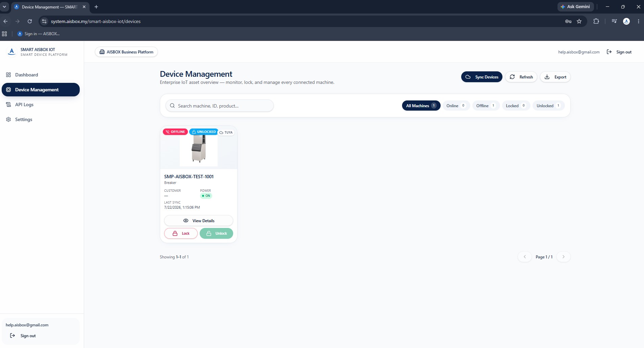Click last sync time 7/22/2026, 1:15:06 PM

(182, 207)
